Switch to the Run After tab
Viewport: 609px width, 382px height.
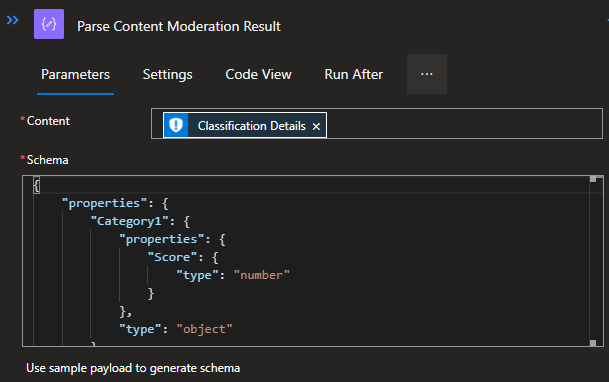(x=353, y=75)
